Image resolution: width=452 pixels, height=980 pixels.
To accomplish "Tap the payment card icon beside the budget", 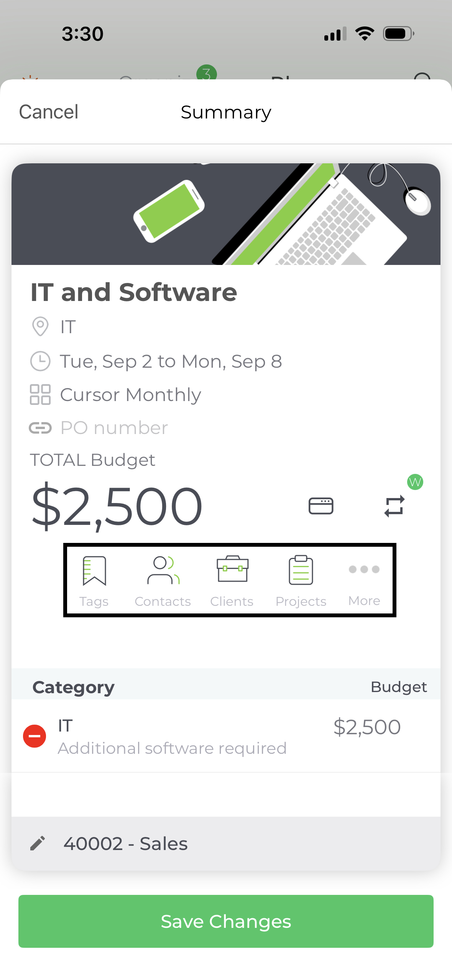I will 321,506.
